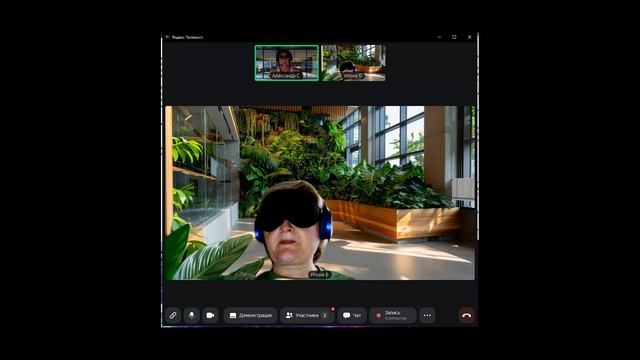Click the Илона Б. name label on main video
Image resolution: width=640 pixels, height=360 pixels.
click(x=320, y=275)
